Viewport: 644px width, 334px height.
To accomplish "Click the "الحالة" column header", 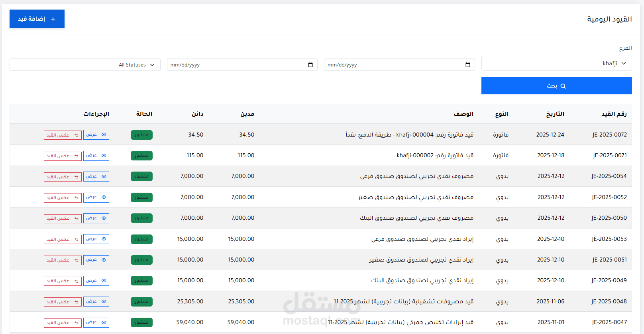I will pyautogui.click(x=144, y=114).
